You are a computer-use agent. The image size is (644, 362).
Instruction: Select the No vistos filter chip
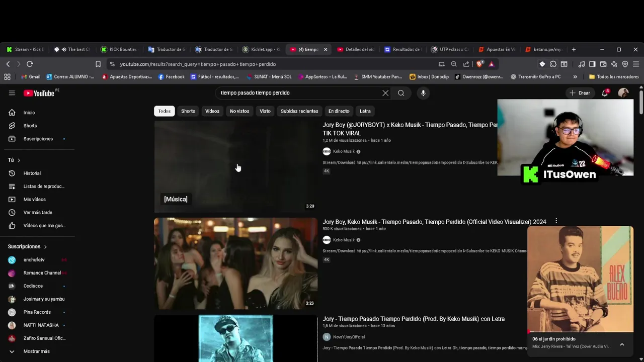239,111
